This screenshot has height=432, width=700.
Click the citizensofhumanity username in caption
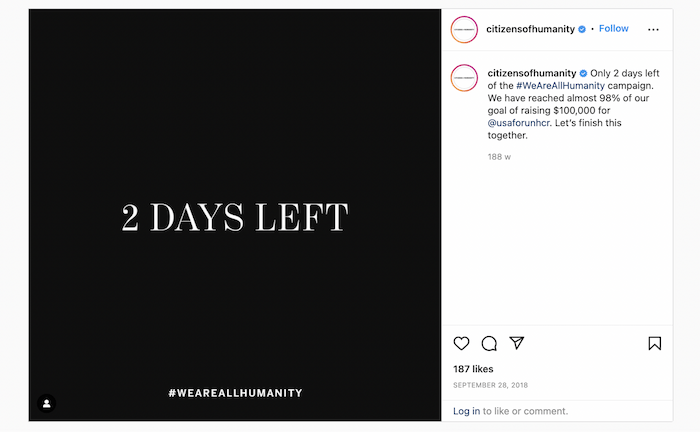531,73
